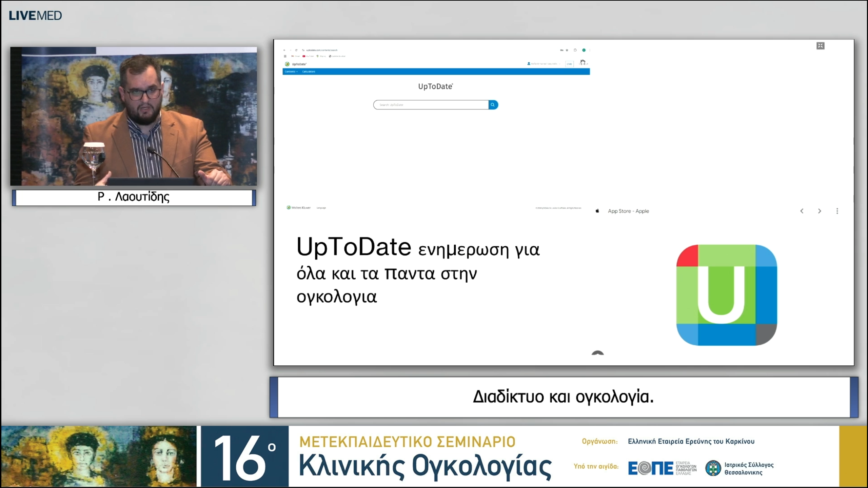Go to next App Store image arrow

[820, 211]
